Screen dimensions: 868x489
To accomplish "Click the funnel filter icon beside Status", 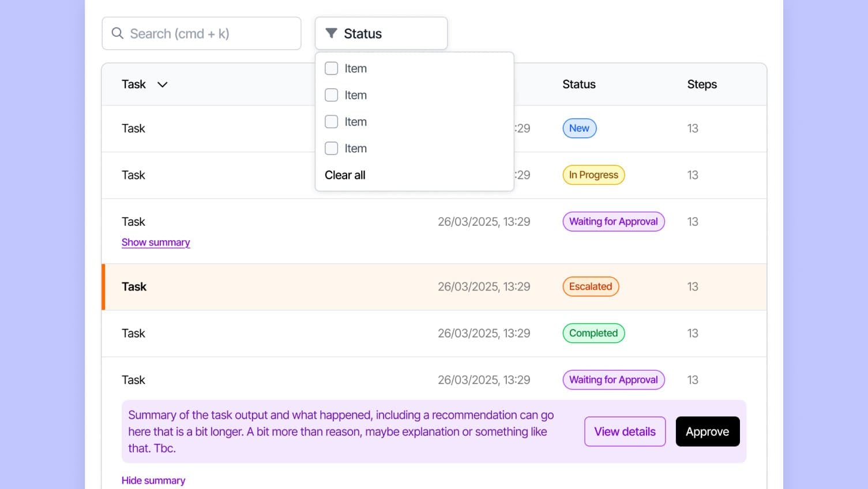I will (x=331, y=33).
